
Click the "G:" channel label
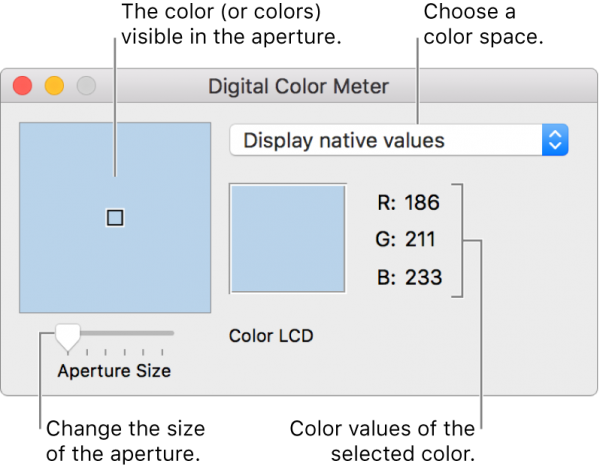point(386,240)
